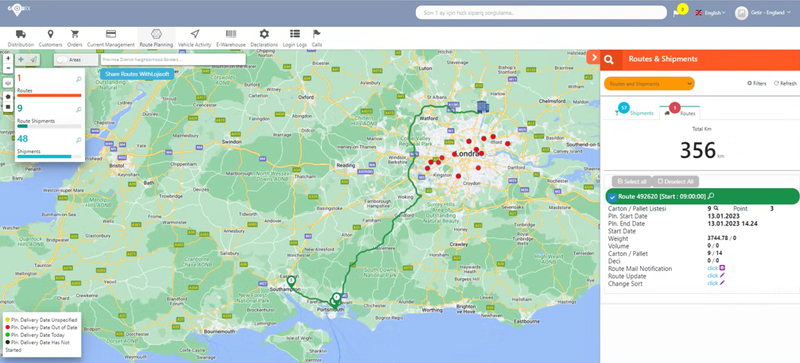Open Orders shopping cart icon
The height and width of the screenshot is (363, 800).
(x=75, y=34)
